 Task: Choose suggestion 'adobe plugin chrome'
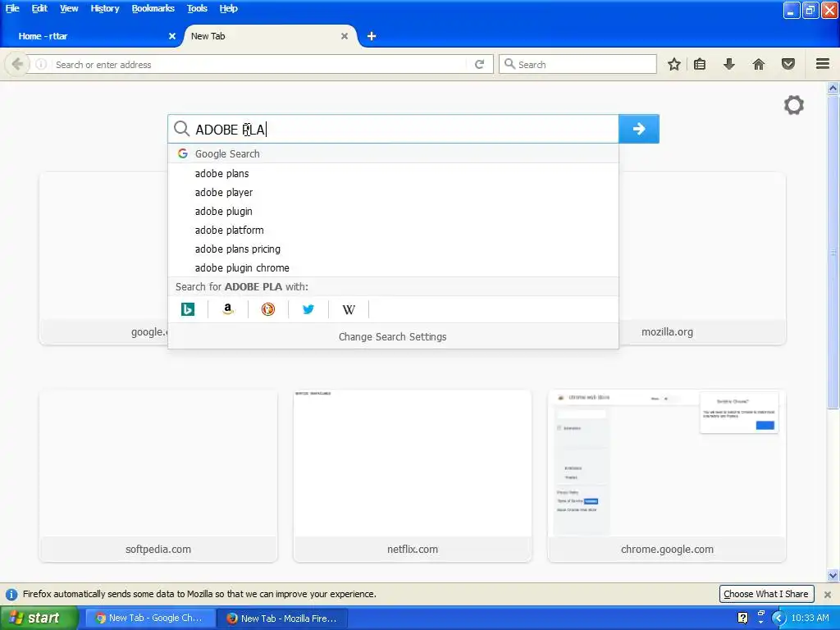point(393,267)
